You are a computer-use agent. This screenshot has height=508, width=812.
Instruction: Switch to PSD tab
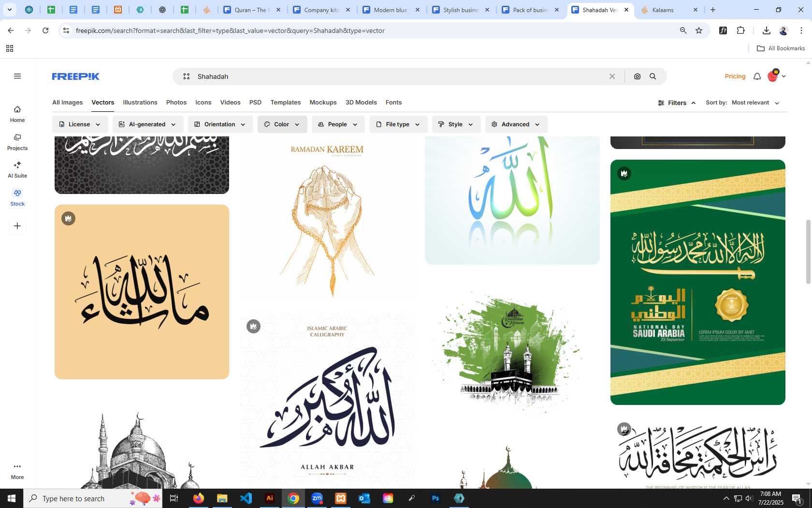pos(255,103)
